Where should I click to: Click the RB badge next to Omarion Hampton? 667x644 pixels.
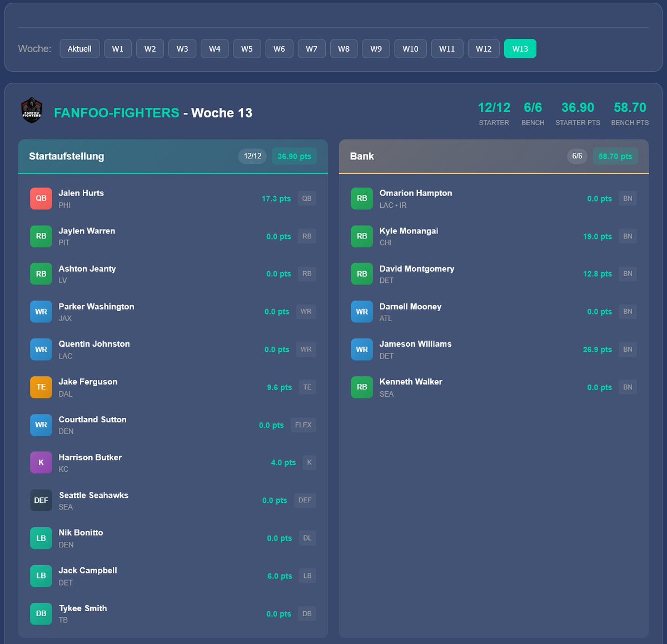coord(362,198)
